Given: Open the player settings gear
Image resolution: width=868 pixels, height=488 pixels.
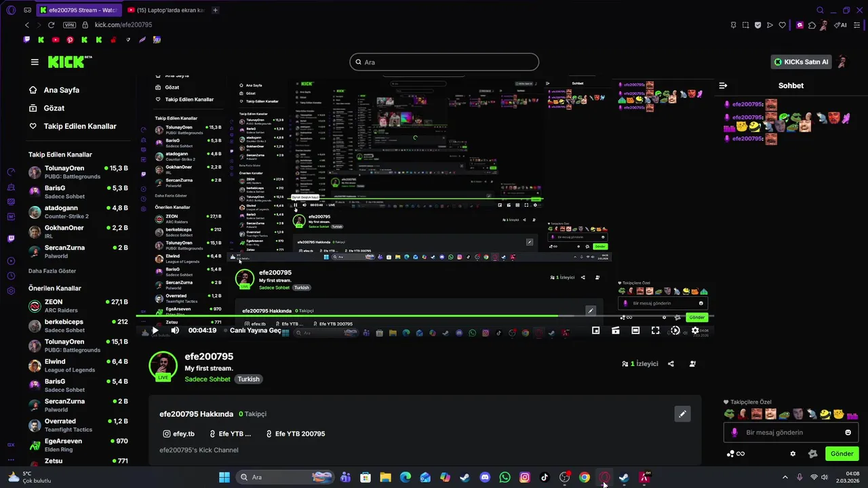Looking at the screenshot, I should (x=695, y=331).
